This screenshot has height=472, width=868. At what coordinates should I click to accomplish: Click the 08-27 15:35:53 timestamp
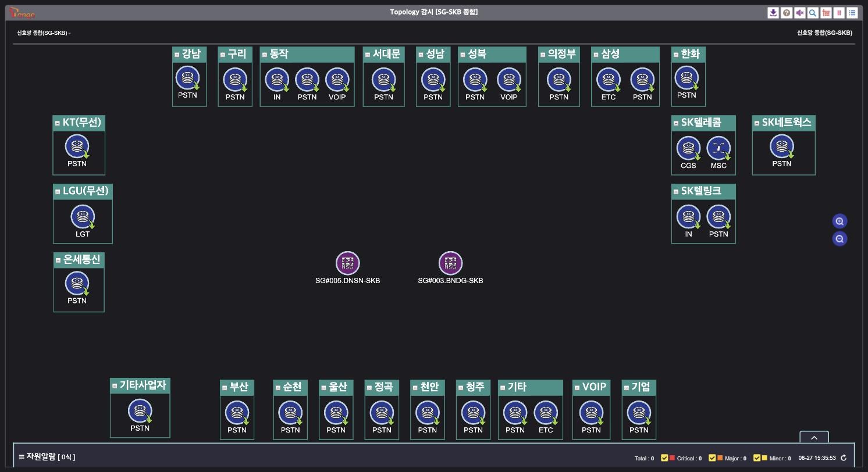(x=817, y=458)
